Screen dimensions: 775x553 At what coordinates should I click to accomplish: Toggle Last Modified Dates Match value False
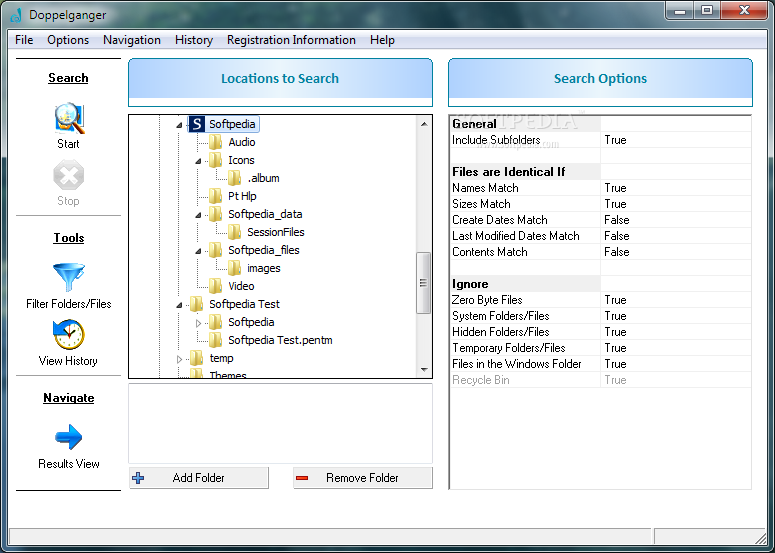pos(676,236)
